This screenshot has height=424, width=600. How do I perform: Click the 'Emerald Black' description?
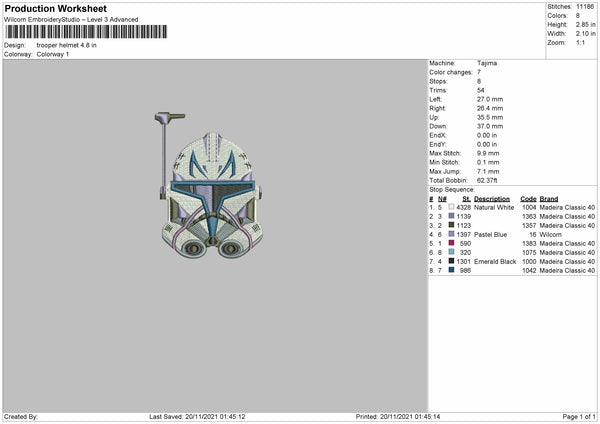[x=495, y=261]
